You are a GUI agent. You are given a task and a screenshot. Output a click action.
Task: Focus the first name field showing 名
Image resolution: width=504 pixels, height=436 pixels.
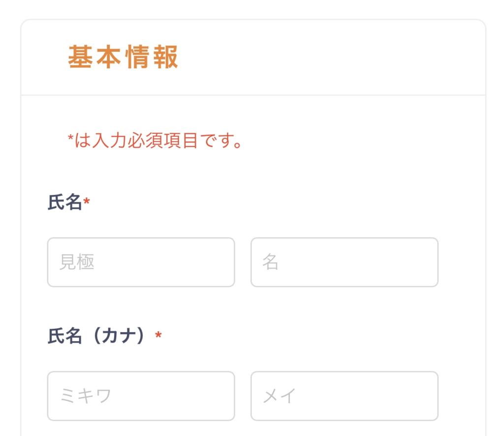pos(344,262)
